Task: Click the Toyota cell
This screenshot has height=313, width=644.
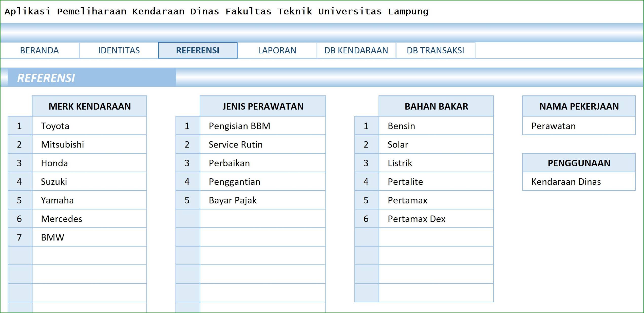Action: 90,126
